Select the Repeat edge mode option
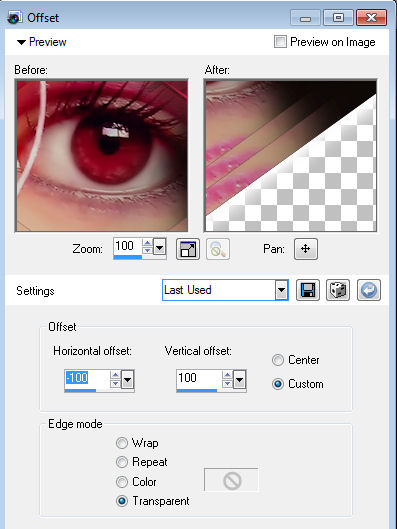Image resolution: width=397 pixels, height=529 pixels. pyautogui.click(x=122, y=462)
